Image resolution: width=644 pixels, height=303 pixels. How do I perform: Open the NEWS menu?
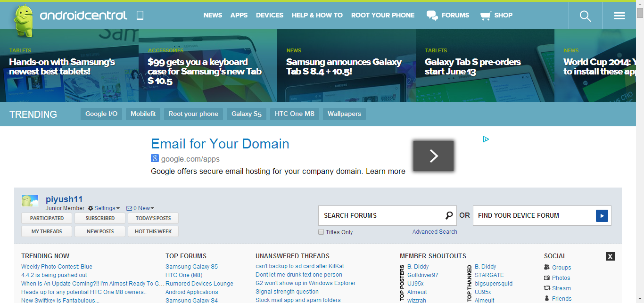point(213,15)
